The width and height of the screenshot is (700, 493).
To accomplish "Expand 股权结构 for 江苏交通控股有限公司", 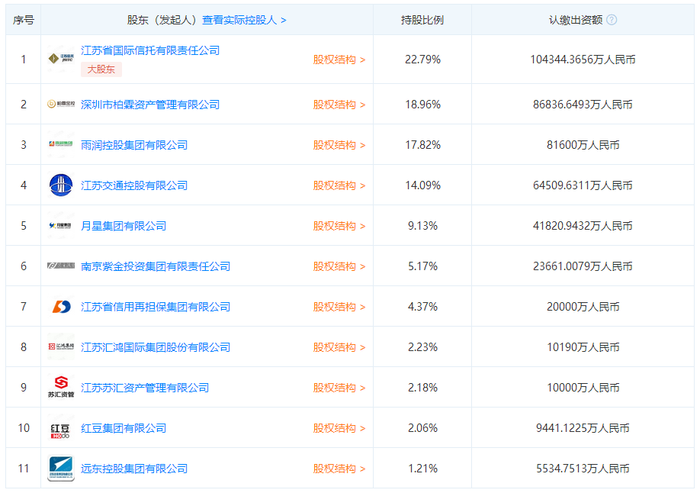I will (x=339, y=185).
